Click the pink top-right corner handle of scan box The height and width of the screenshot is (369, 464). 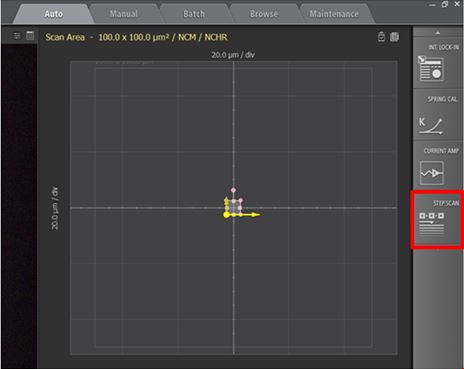pos(240,201)
